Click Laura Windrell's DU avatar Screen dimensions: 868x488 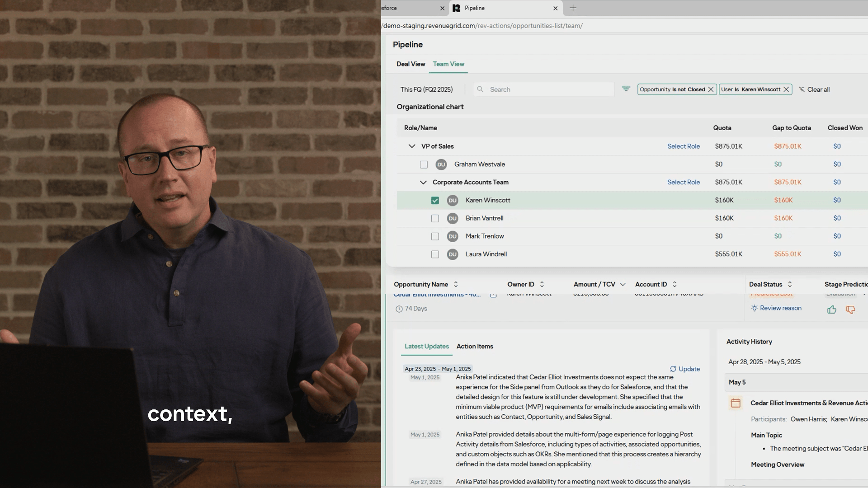[453, 254]
